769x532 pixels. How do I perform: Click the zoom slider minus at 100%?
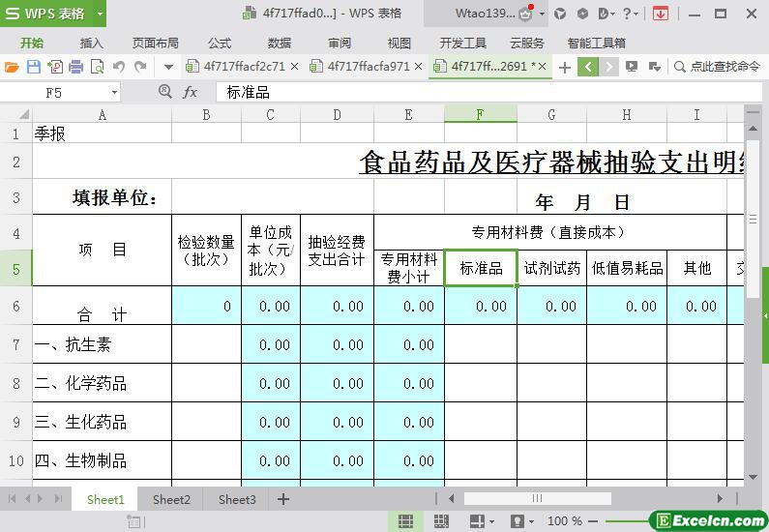tap(592, 521)
